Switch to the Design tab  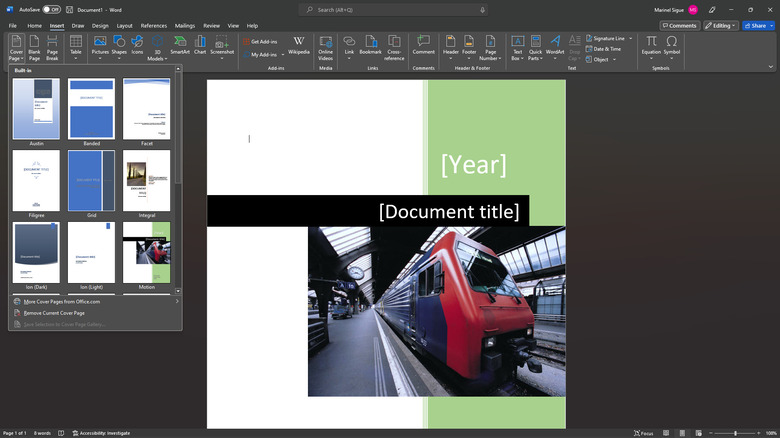tap(100, 25)
